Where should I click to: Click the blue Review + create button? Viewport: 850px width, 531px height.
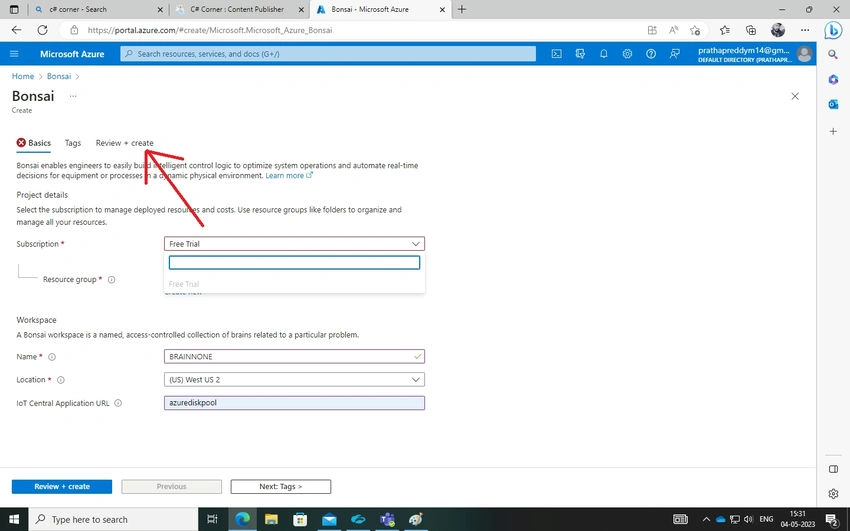click(62, 487)
